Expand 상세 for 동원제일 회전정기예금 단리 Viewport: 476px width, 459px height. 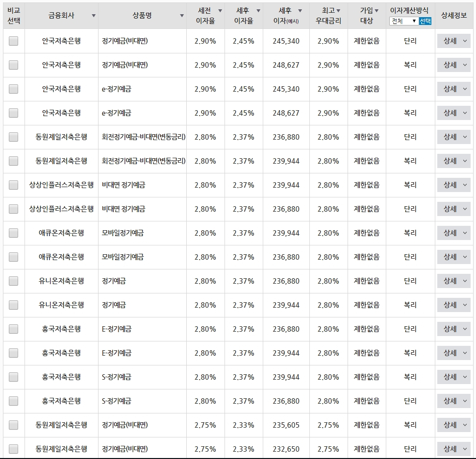coord(454,137)
